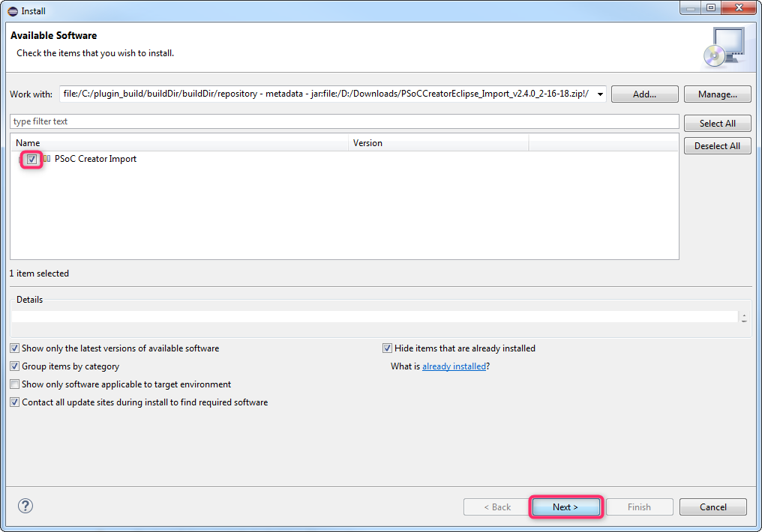This screenshot has width=762, height=532.
Task: Click the Version column header
Action: tap(438, 142)
